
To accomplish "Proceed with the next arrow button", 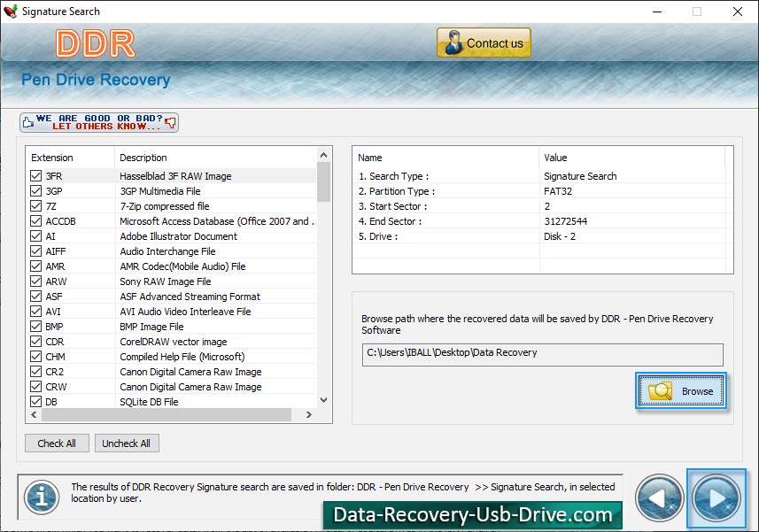I will coord(716,498).
